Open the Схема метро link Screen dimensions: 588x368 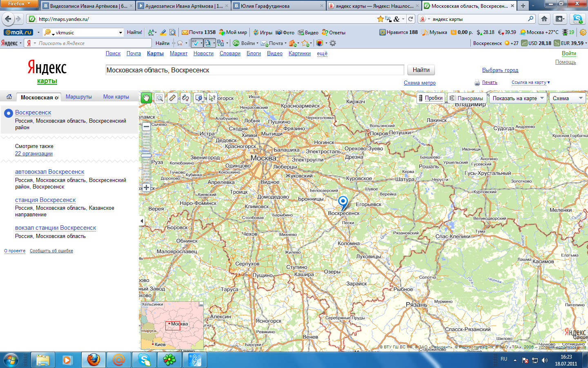pos(420,83)
